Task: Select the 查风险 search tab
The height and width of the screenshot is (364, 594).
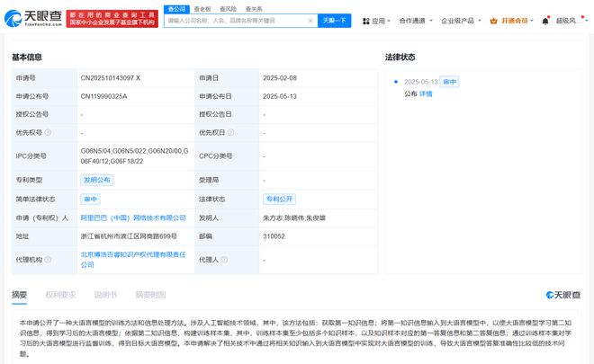Action: click(228, 9)
